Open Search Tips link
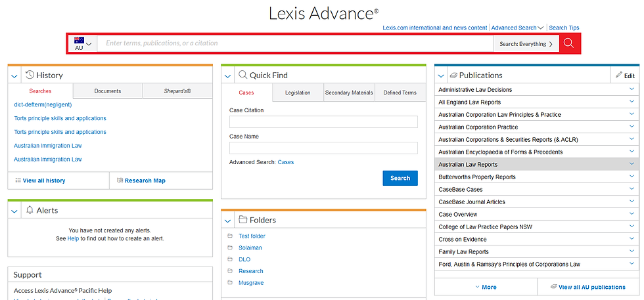644x300 pixels. coord(564,28)
